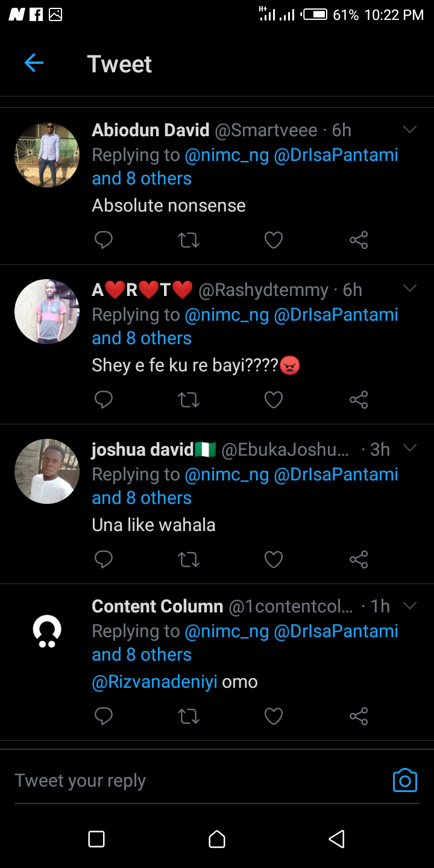Expand options chevron on Abiodun David's tweet
Image resolution: width=434 pixels, height=868 pixels.
410,130
